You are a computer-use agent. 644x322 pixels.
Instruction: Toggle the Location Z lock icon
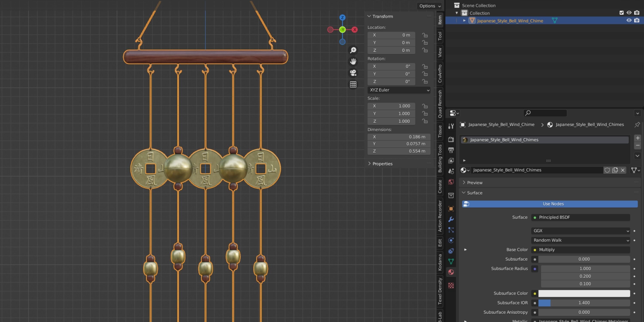(425, 50)
